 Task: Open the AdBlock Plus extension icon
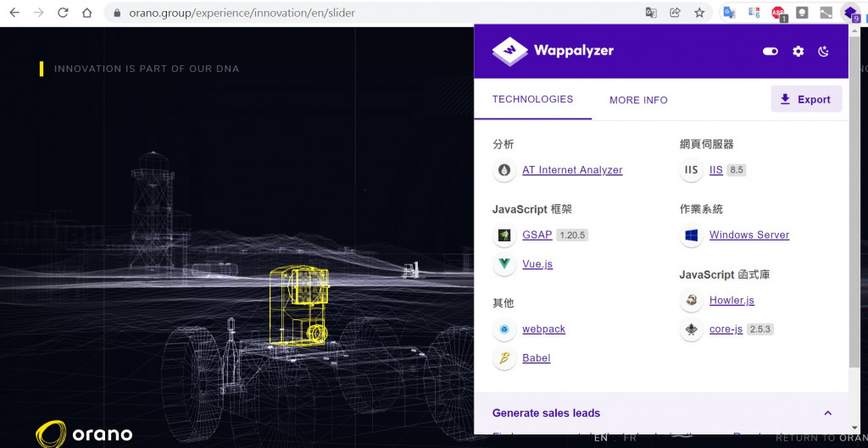pos(778,13)
